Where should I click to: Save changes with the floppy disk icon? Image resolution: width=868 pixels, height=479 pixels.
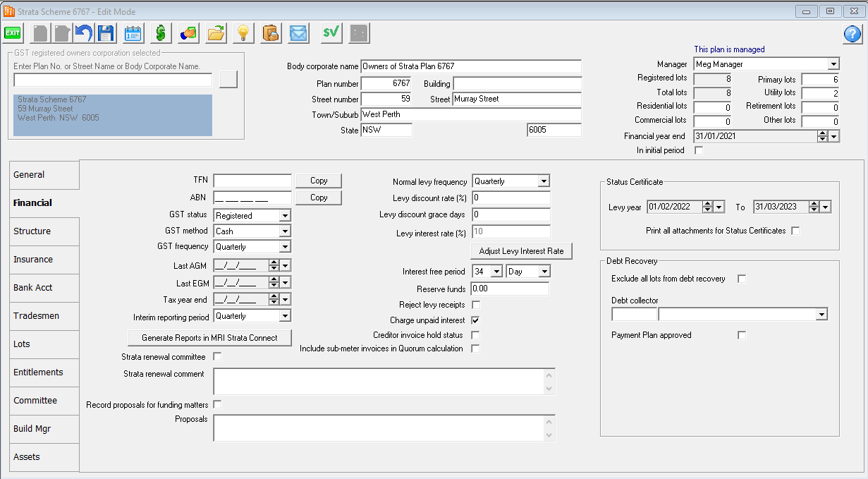[106, 33]
